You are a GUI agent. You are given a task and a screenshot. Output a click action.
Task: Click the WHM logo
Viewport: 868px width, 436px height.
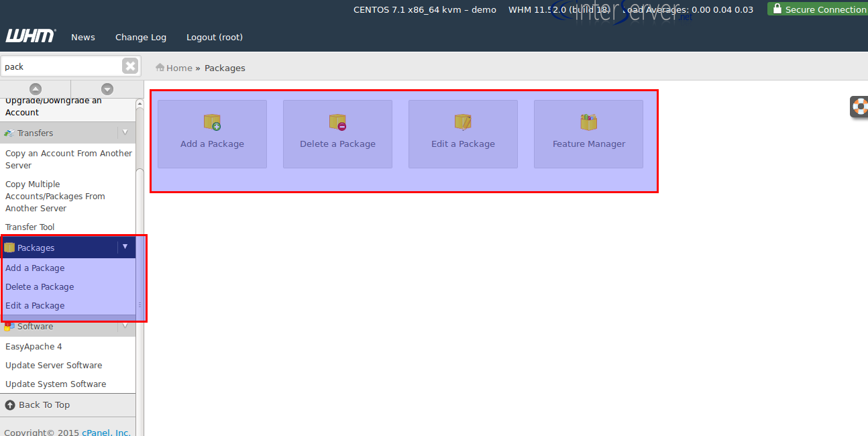[30, 36]
